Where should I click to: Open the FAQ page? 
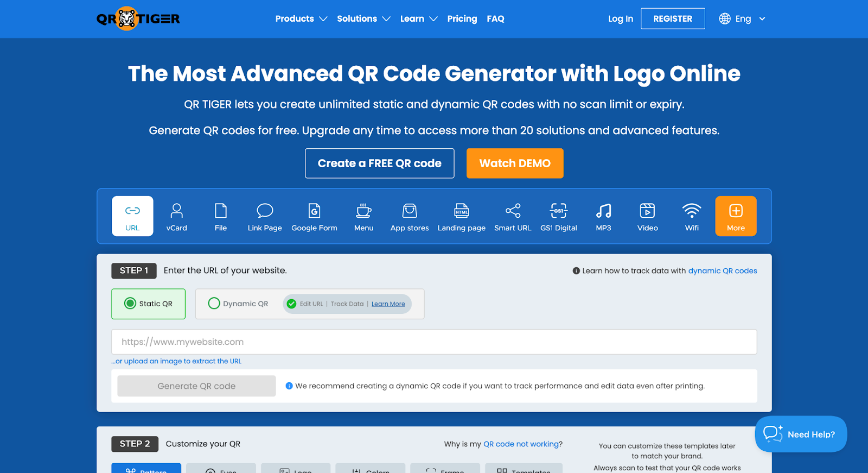tap(495, 18)
